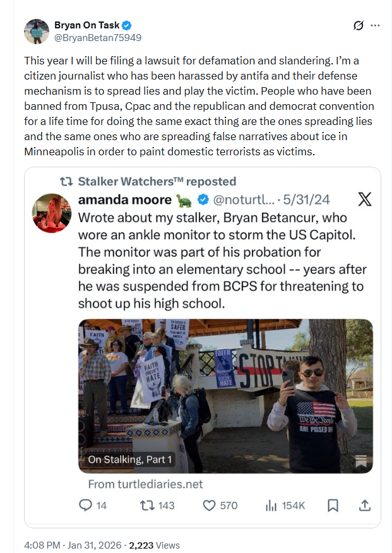Click the share upload icon

(x=364, y=505)
